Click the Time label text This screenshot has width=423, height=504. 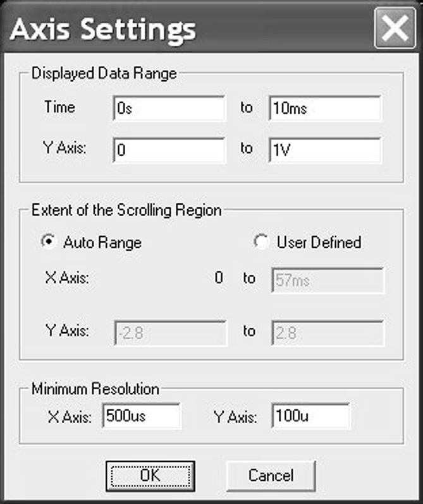[x=59, y=107]
